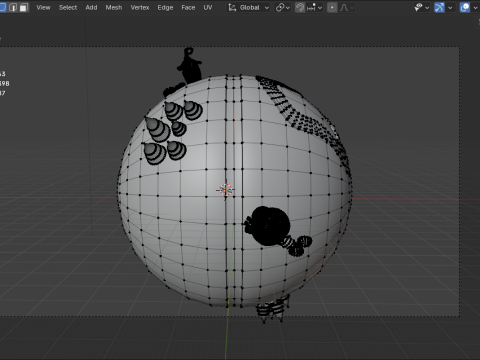
Task: Open the Select menu
Action: pyautogui.click(x=68, y=7)
